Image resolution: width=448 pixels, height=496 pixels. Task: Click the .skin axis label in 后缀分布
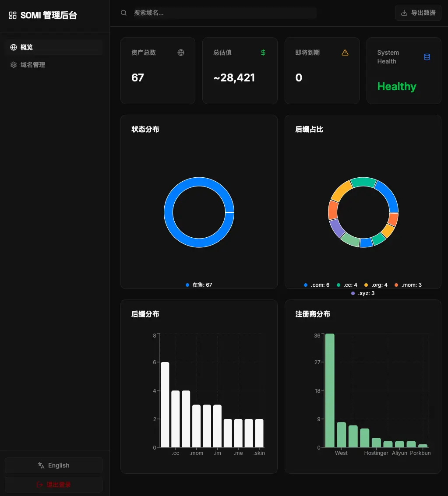point(259,453)
